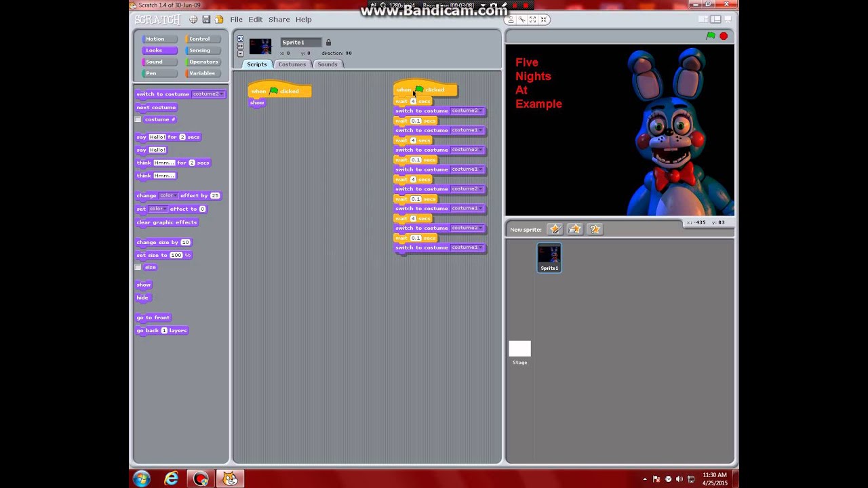Open color dropdown in 'set effect to 0' block
Screen dimensions: 868x488
(157, 209)
